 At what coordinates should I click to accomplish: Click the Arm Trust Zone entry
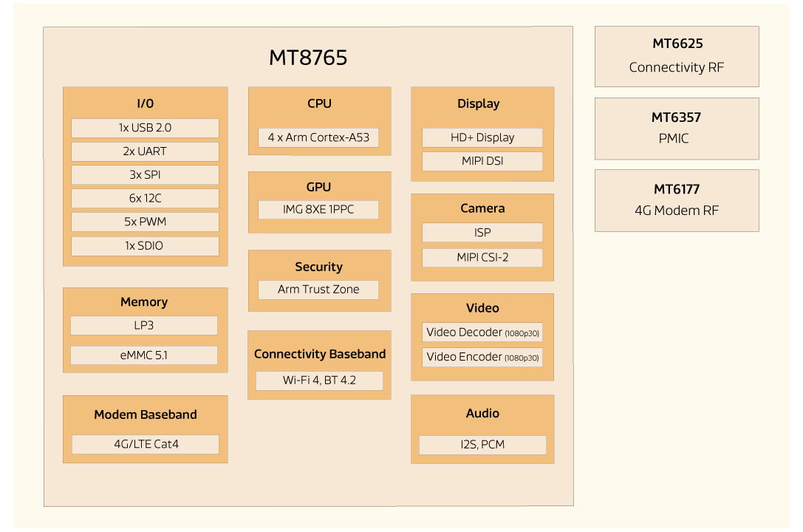click(x=318, y=289)
